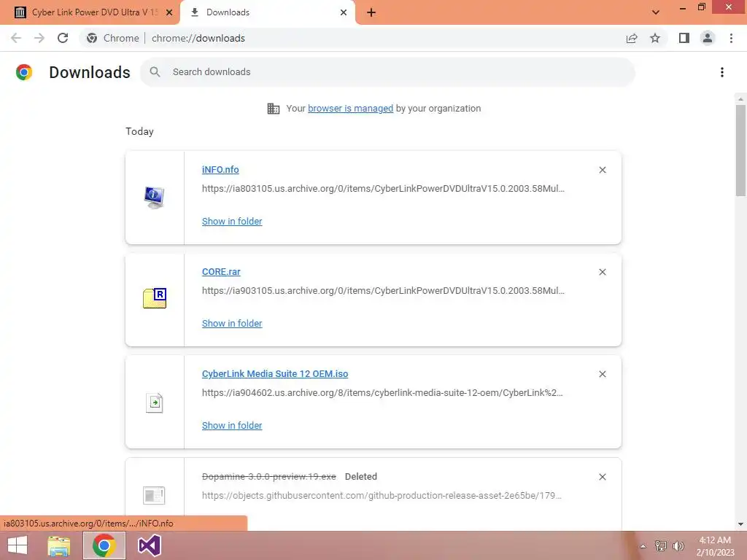
Task: Click the Dopamine githubusercontent source URL
Action: (382, 495)
